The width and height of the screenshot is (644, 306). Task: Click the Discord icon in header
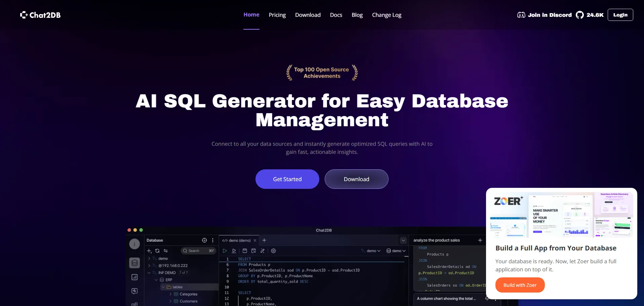click(x=521, y=15)
